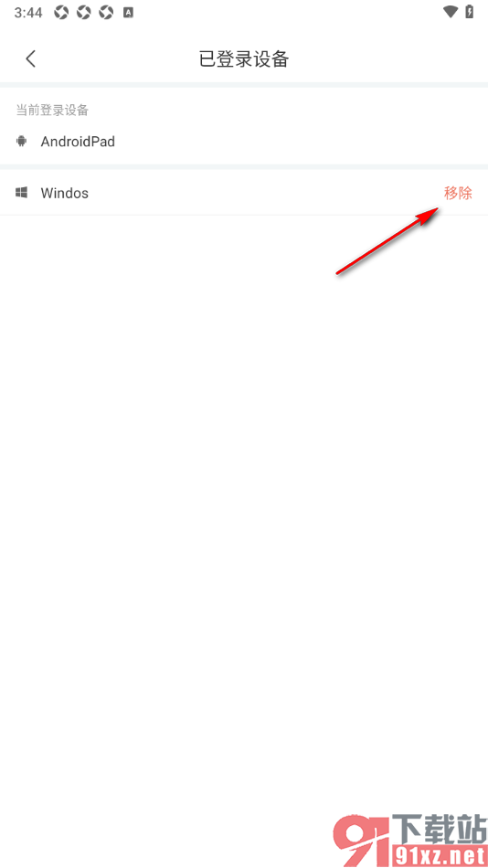Viewport: 488px width, 868px height.
Task: Select the AndroidPad device entry
Action: (x=244, y=142)
